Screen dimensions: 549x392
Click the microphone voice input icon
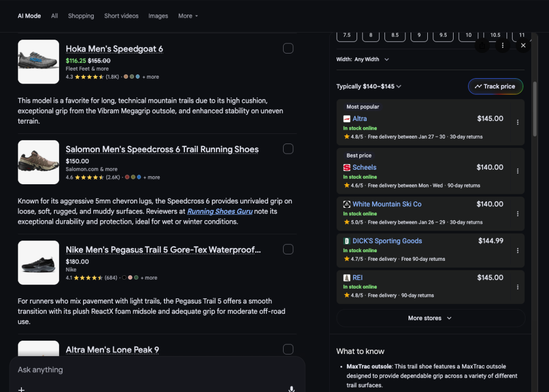[x=291, y=389]
